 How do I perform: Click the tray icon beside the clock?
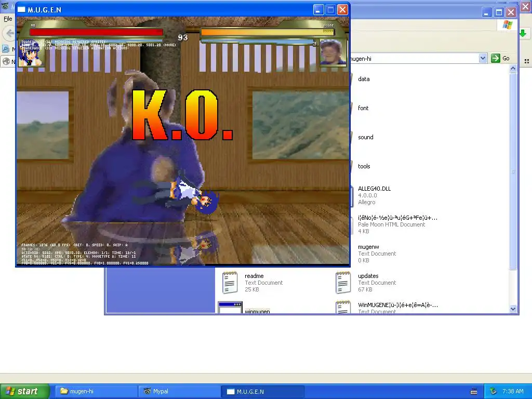[494, 391]
